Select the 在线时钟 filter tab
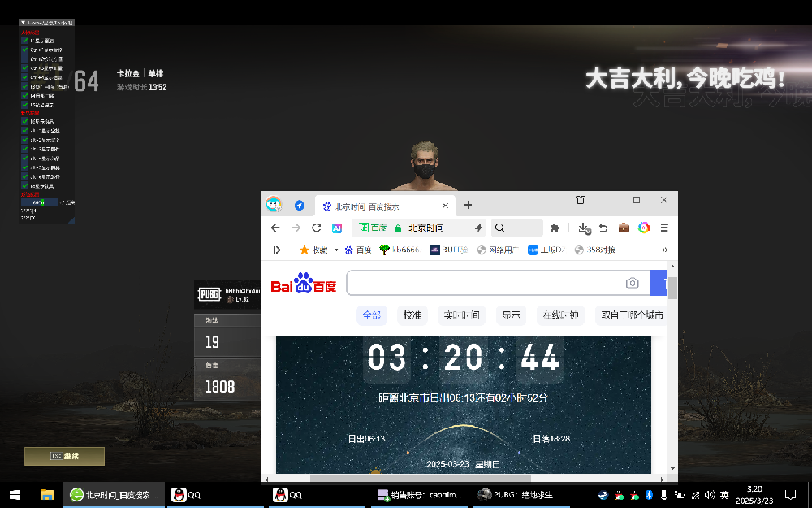The width and height of the screenshot is (812, 508). click(x=561, y=315)
